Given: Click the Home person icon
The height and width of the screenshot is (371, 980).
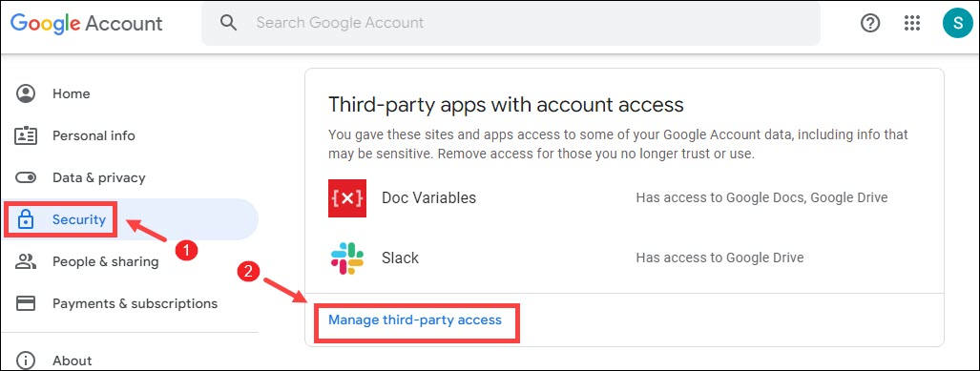Looking at the screenshot, I should click(27, 93).
